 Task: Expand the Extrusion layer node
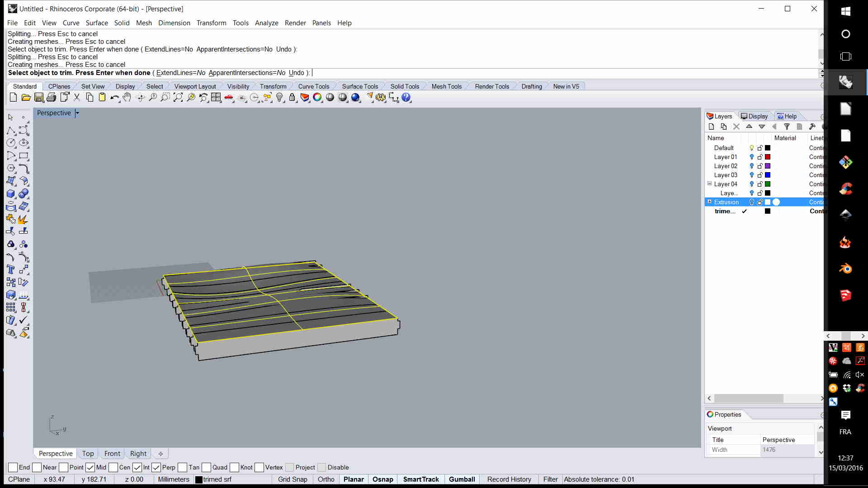[x=709, y=202]
